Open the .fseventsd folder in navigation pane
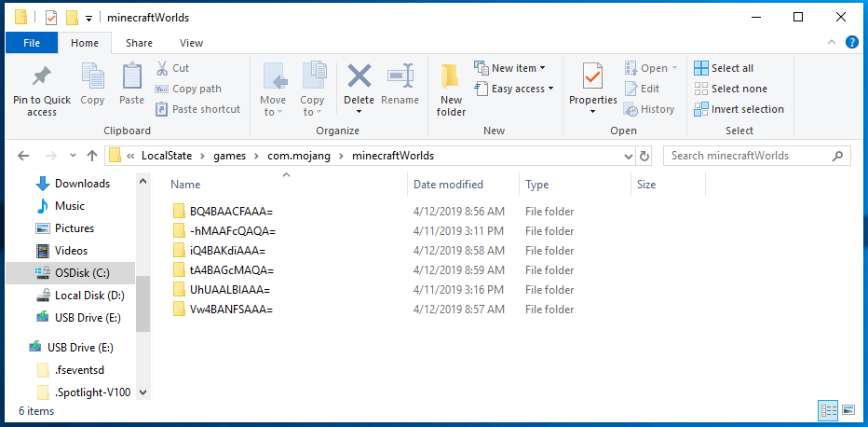 point(79,370)
